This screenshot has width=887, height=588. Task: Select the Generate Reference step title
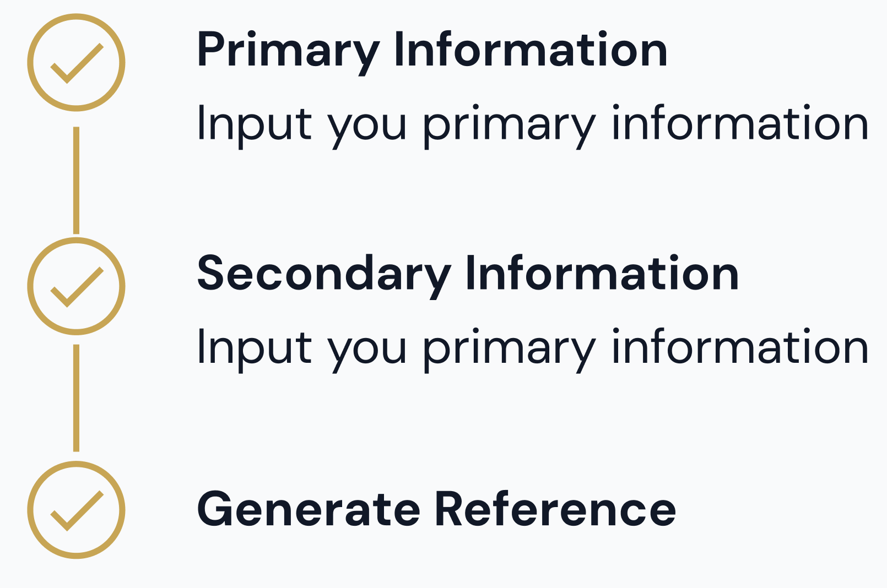pyautogui.click(x=436, y=510)
